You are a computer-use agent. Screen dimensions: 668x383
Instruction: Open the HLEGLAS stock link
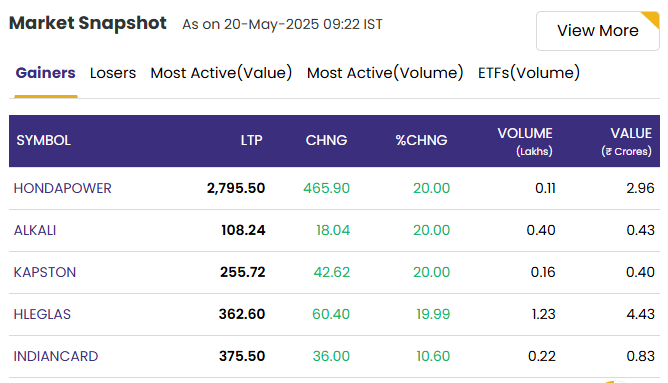click(42, 314)
